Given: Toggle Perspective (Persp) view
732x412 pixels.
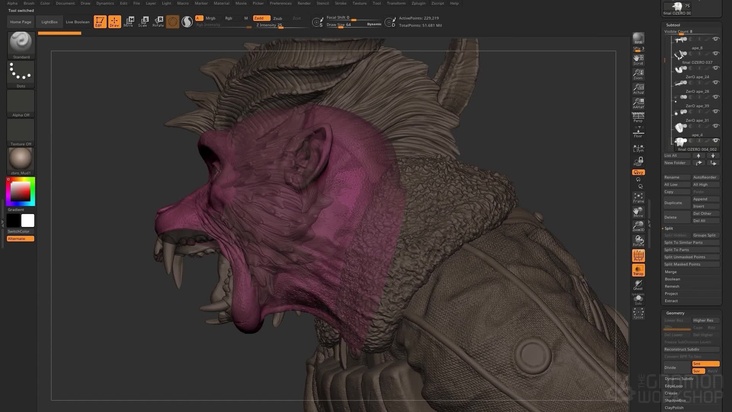Looking at the screenshot, I should (638, 117).
